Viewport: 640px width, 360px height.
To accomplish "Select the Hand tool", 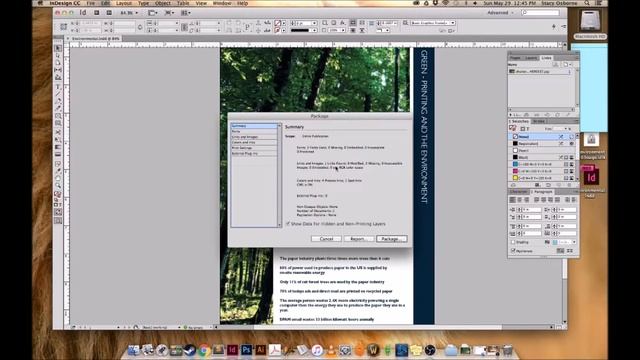I will pyautogui.click(x=58, y=178).
